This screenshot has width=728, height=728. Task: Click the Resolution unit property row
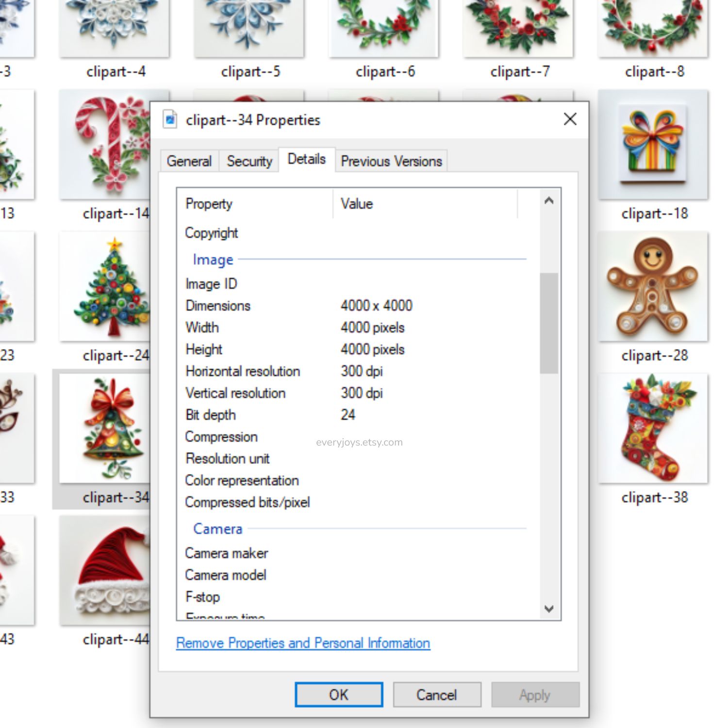pyautogui.click(x=357, y=458)
